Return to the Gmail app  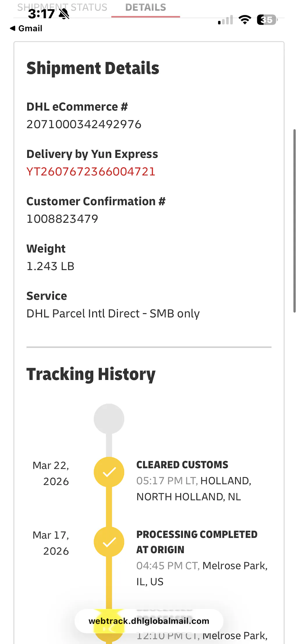click(x=30, y=28)
